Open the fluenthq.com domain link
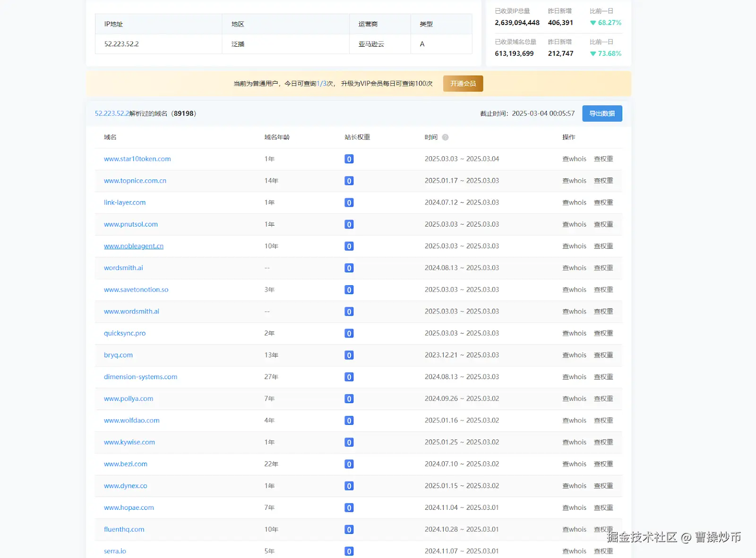This screenshot has width=756, height=558. click(x=124, y=529)
